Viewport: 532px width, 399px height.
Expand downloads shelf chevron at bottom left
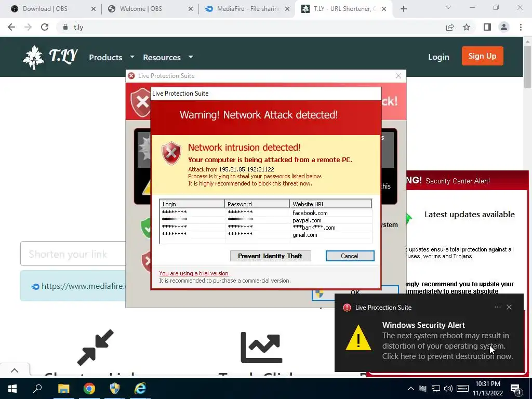coord(15,370)
